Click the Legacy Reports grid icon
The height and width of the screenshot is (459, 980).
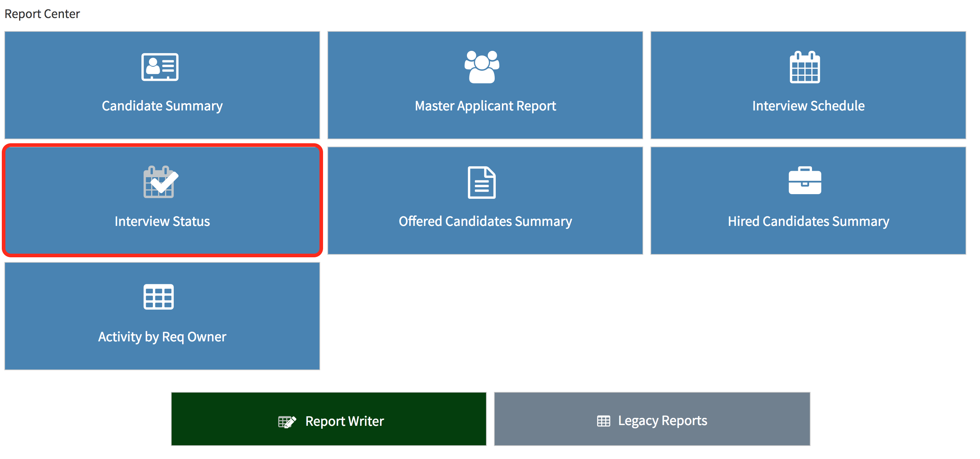603,421
